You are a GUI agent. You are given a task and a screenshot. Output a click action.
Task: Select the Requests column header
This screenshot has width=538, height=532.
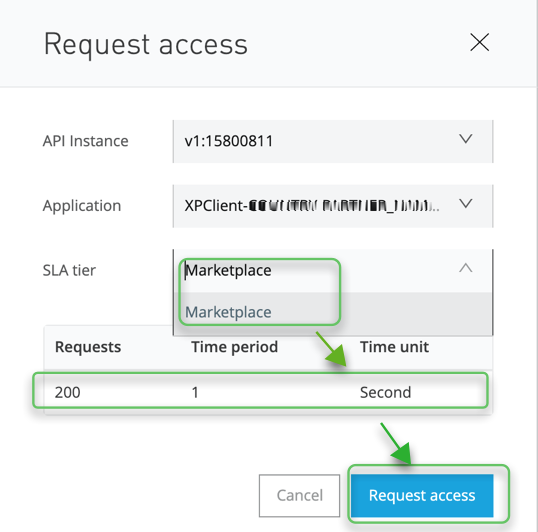coord(88,347)
